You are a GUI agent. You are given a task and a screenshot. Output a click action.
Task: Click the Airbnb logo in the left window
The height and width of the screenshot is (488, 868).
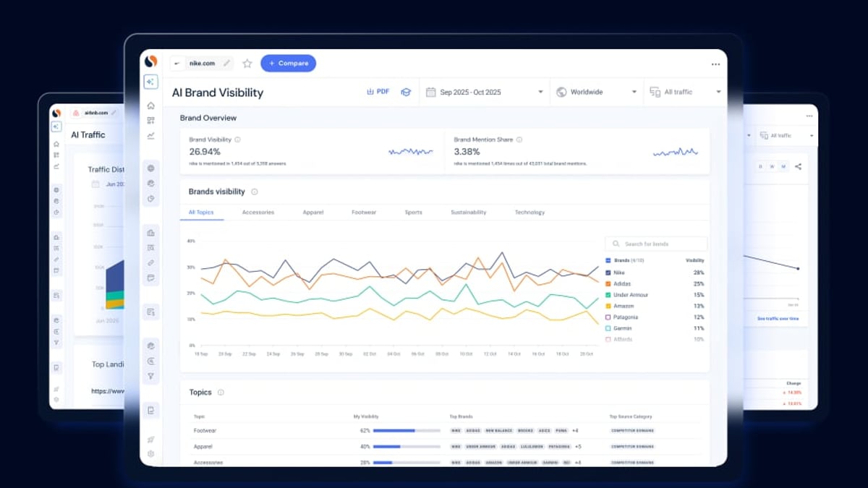tap(75, 113)
